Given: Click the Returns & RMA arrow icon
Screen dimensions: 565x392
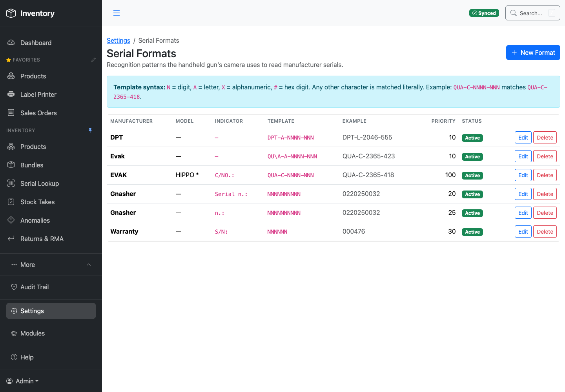Looking at the screenshot, I should pos(11,239).
